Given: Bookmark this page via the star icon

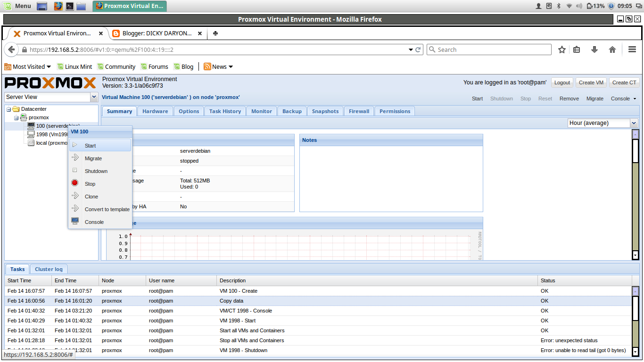Looking at the screenshot, I should [561, 49].
